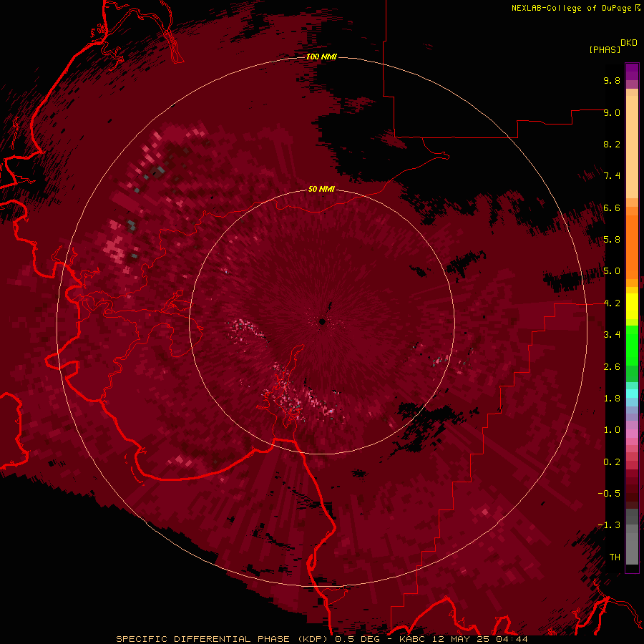Click the 9.0 value on the scale
Viewport: 644px width, 644px height.
coord(612,112)
